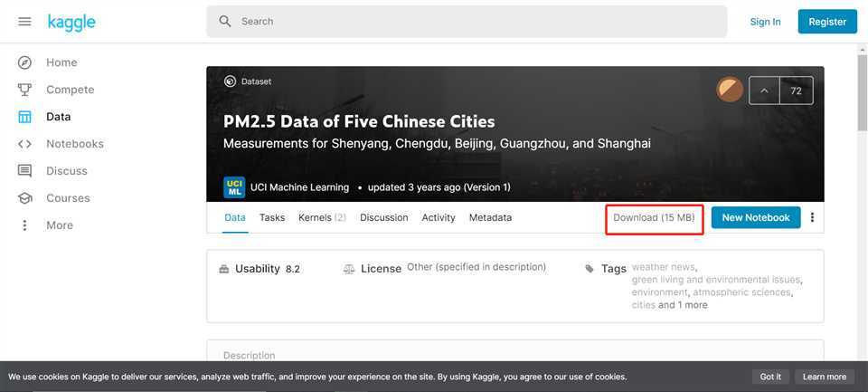Open the Home sidebar link

tap(61, 62)
